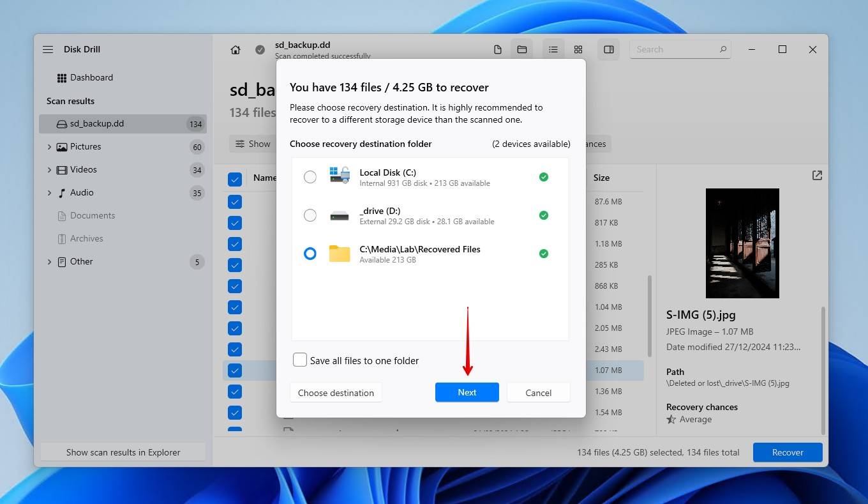Open the external link icon above the preview
Screen dimensions: 868x504
(817, 175)
